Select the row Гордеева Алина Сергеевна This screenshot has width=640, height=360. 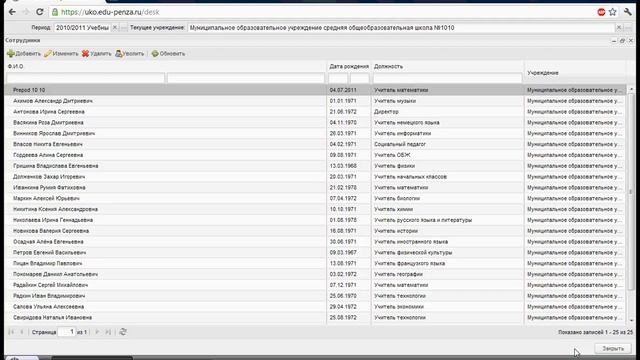pyautogui.click(x=315, y=155)
